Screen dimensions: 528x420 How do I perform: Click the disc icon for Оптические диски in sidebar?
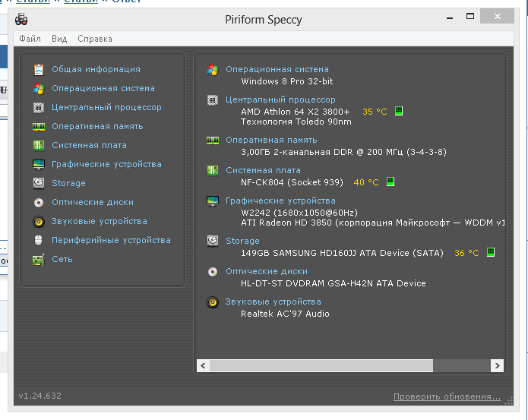(x=39, y=203)
